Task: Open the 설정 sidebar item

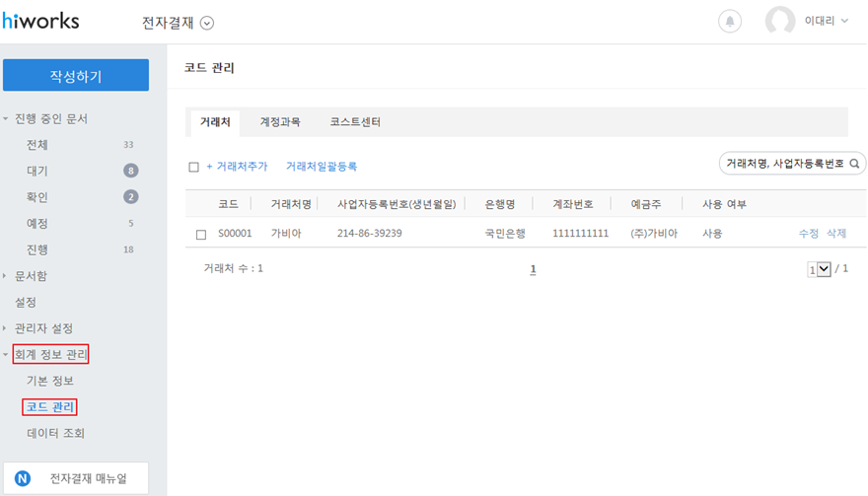Action: pos(26,303)
